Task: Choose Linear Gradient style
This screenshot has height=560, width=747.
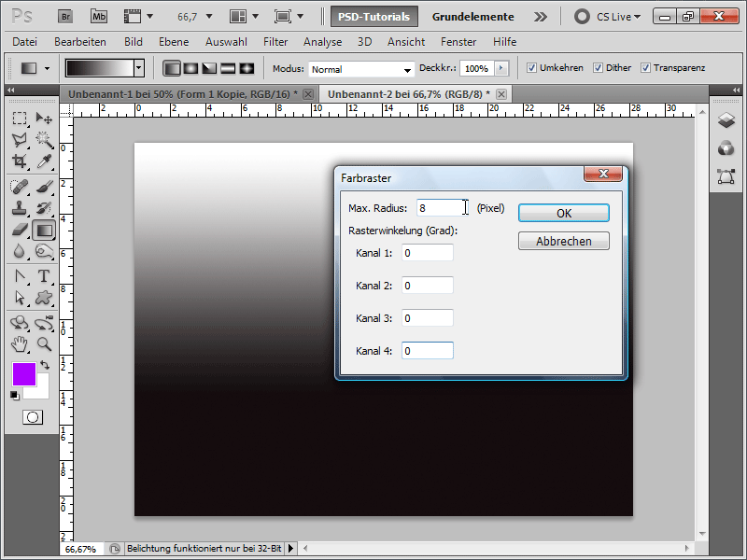Action: (172, 68)
